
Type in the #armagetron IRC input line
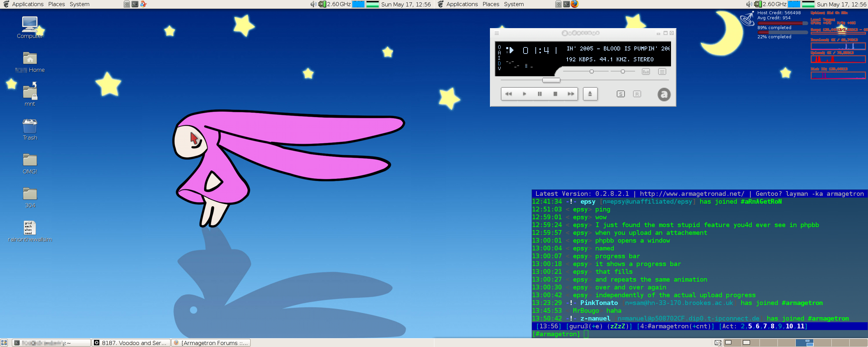pos(678,334)
